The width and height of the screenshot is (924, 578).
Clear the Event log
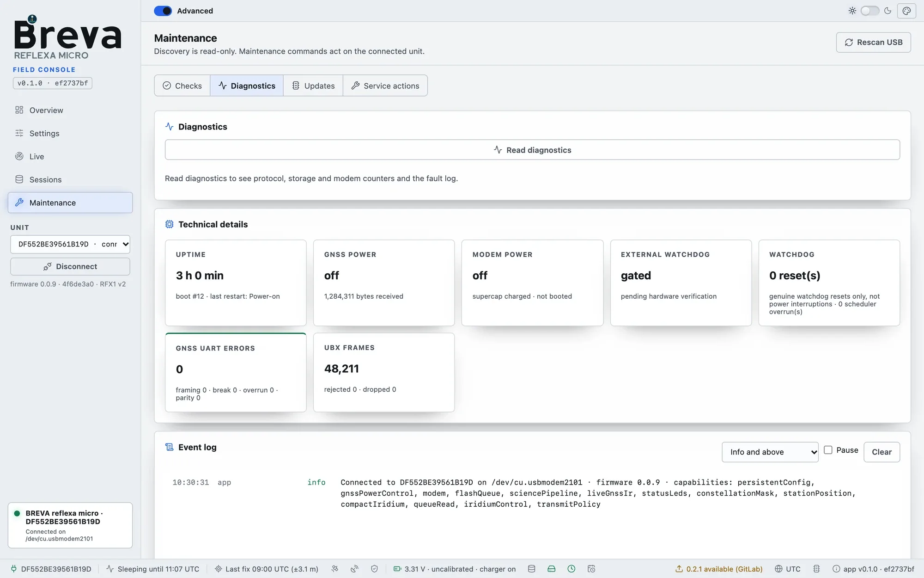coord(881,452)
